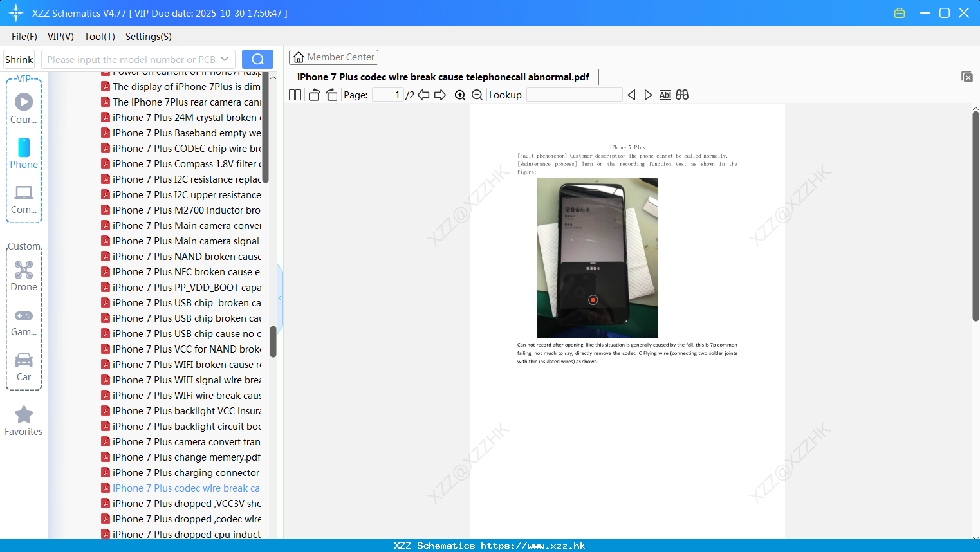This screenshot has width=980, height=552.
Task: Zoom out of the PDF
Action: click(x=477, y=95)
